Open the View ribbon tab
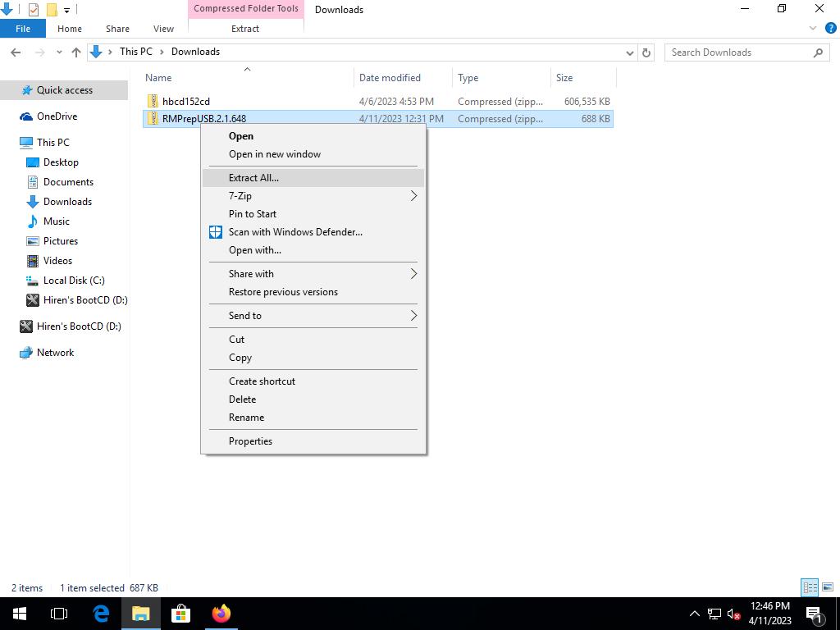Screen dimensions: 840x630 click(163, 29)
